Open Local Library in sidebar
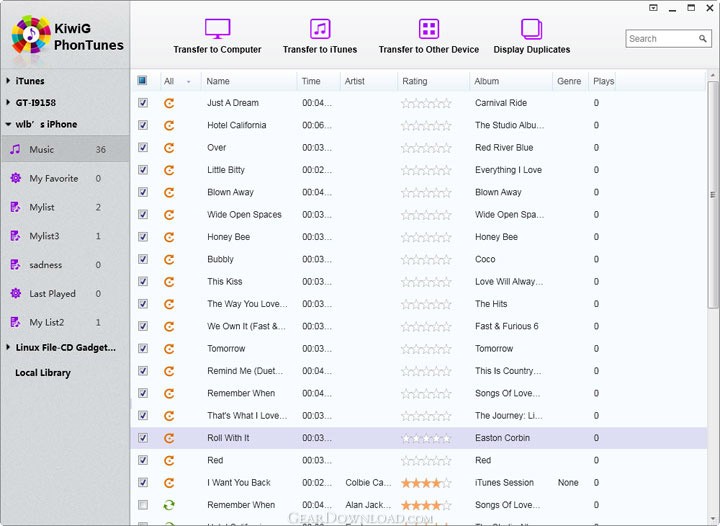This screenshot has height=526, width=720. tap(43, 373)
